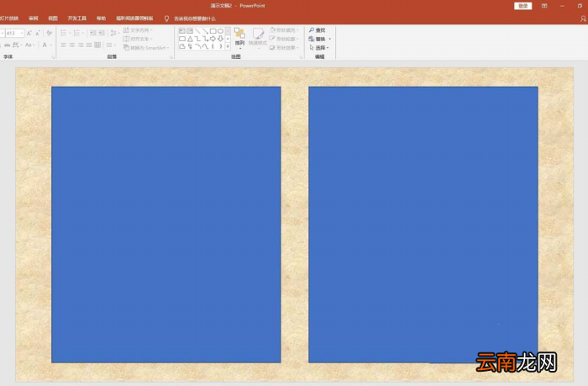Expand the shapes gallery more arrow
588x386 pixels.
coord(228,46)
